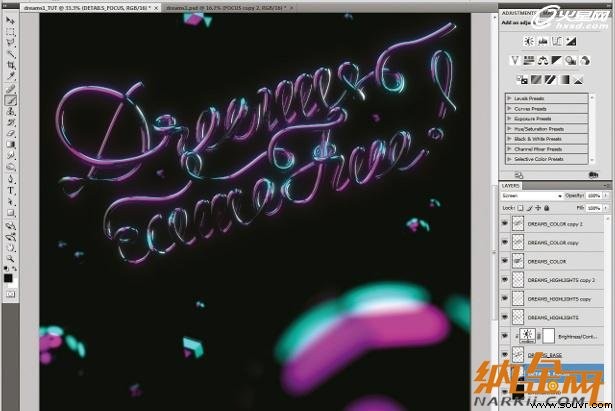Select the active Brush tool
This screenshot has height=411, width=615.
pos(11,100)
